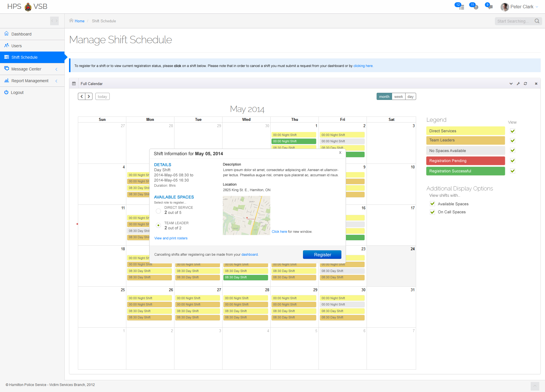Select the Direct Service role radio button
Screen dimensions: 545x392
tap(158, 211)
